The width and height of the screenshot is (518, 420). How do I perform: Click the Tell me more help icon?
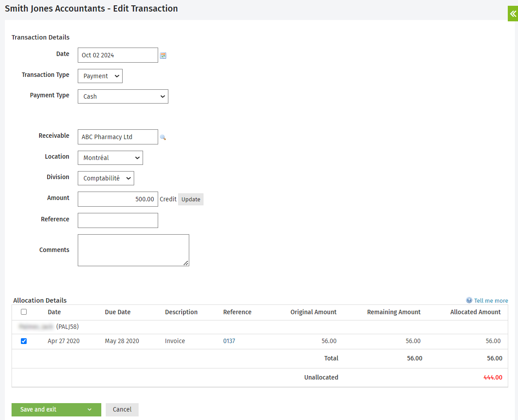(469, 300)
